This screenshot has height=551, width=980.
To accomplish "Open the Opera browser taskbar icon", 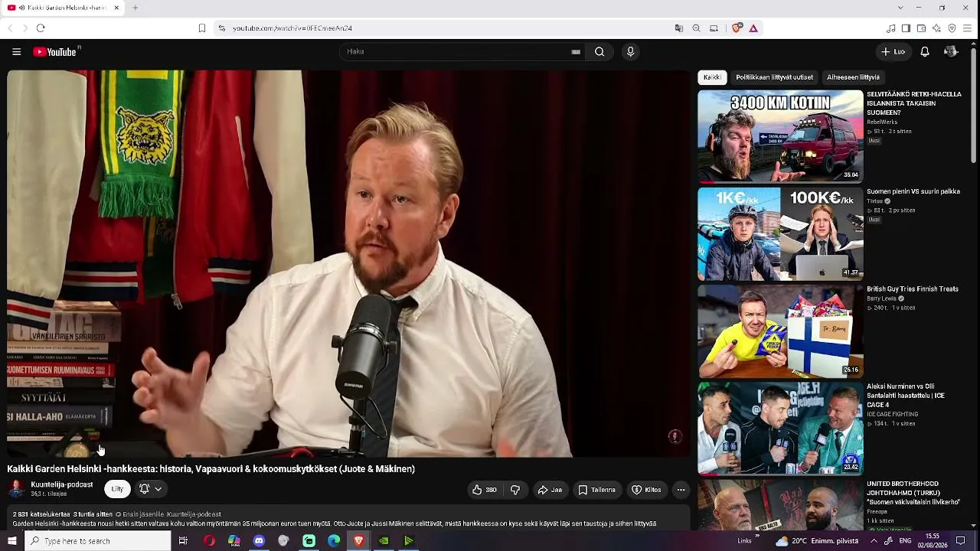I will [209, 541].
